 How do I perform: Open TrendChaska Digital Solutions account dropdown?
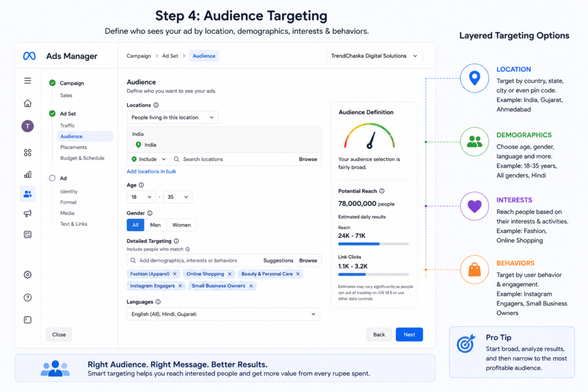[x=374, y=56]
